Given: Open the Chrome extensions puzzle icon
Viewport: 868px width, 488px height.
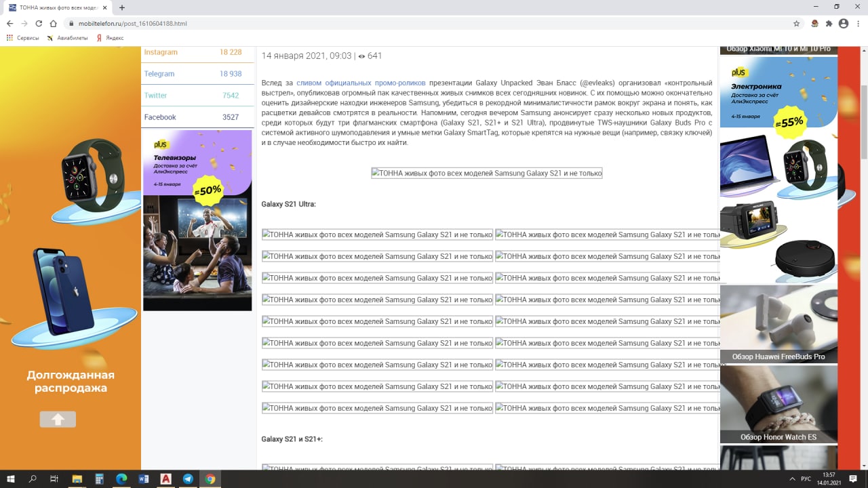Looking at the screenshot, I should pos(829,23).
